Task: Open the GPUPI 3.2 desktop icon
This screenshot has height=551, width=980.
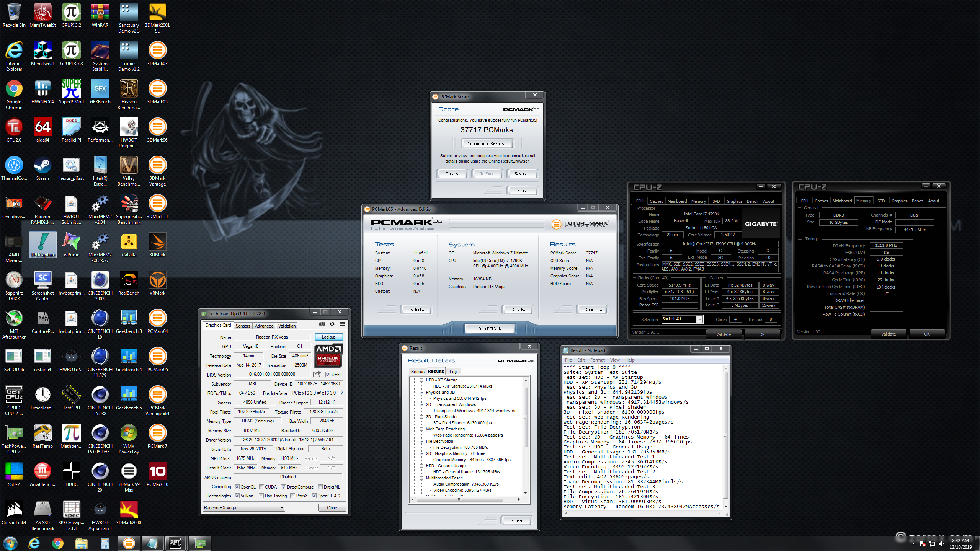Action: [x=71, y=16]
